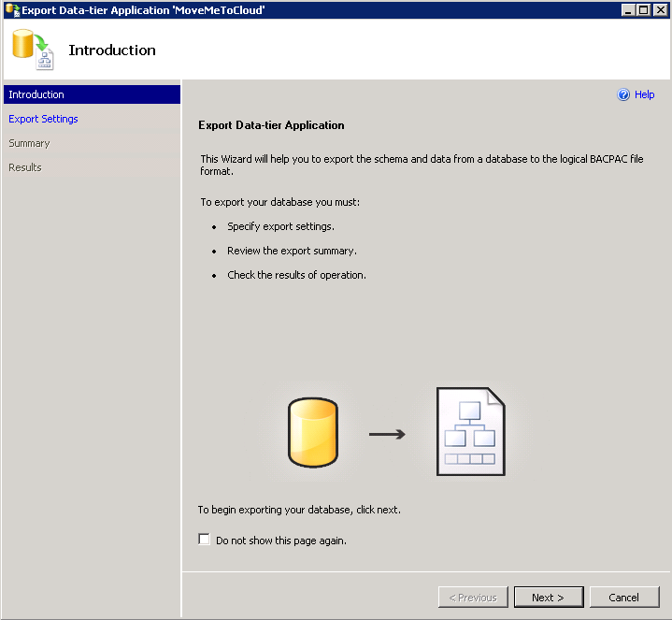The image size is (672, 620).
Task: Click the yellow database cylinder graphic
Action: (x=313, y=434)
